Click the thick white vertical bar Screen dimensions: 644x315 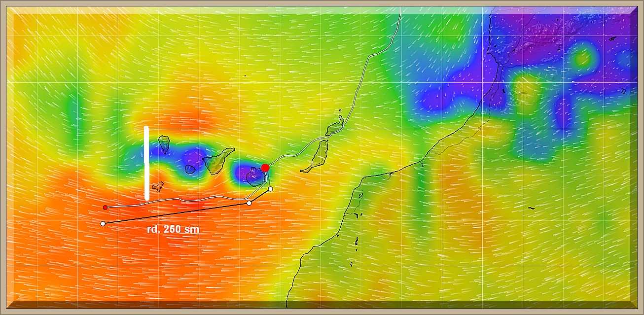[146, 163]
